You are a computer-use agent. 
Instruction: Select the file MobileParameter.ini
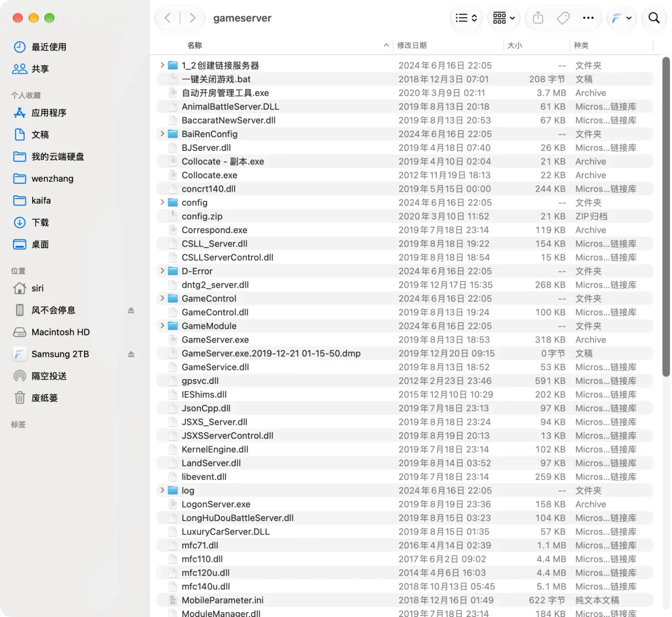405,600
